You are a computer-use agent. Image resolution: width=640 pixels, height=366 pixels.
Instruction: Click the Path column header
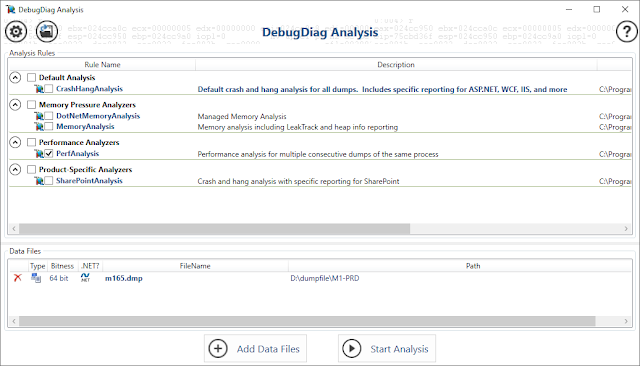(x=473, y=266)
